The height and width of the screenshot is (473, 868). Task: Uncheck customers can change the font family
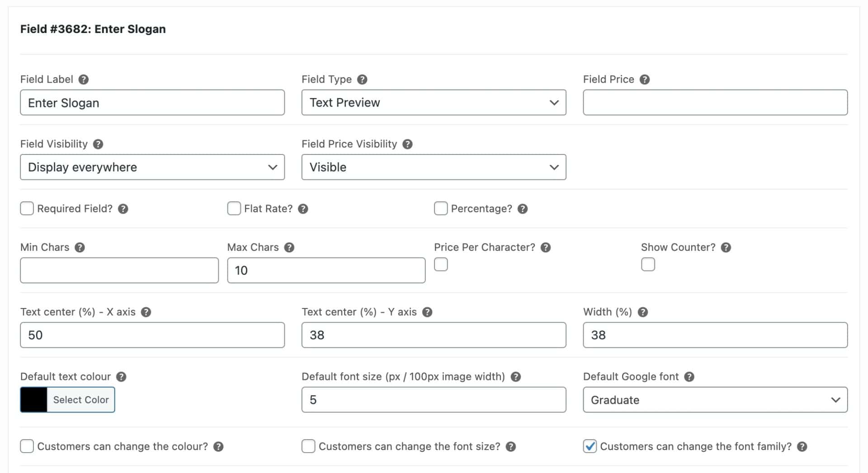point(590,446)
